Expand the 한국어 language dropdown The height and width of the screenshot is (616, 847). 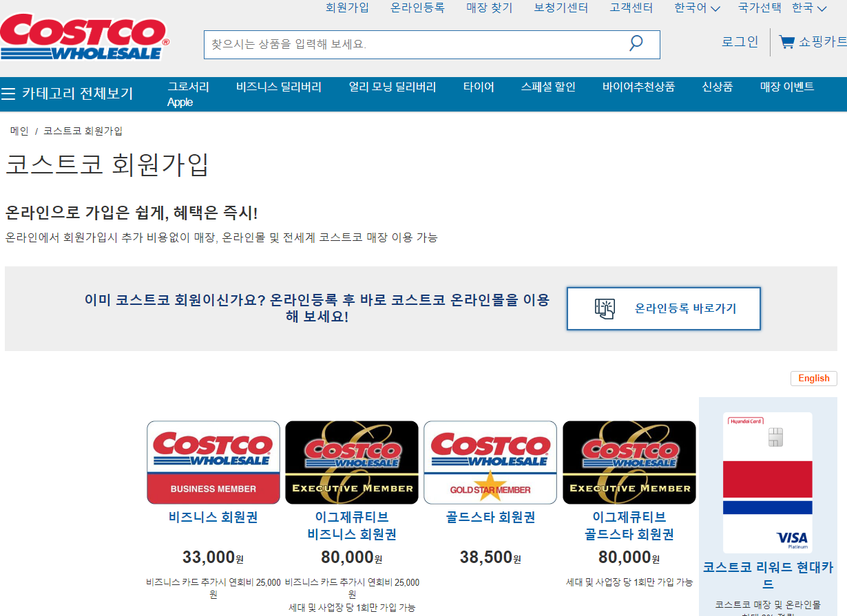pyautogui.click(x=697, y=8)
